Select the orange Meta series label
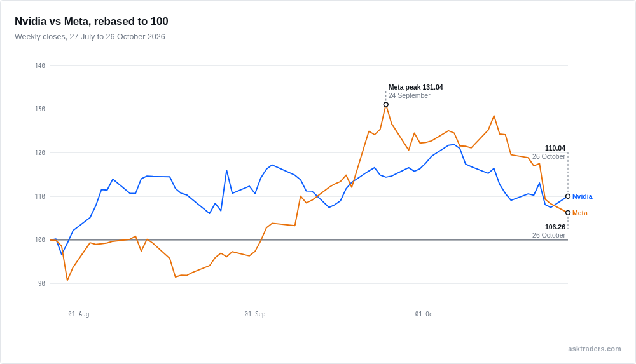The height and width of the screenshot is (364, 636). 579,213
